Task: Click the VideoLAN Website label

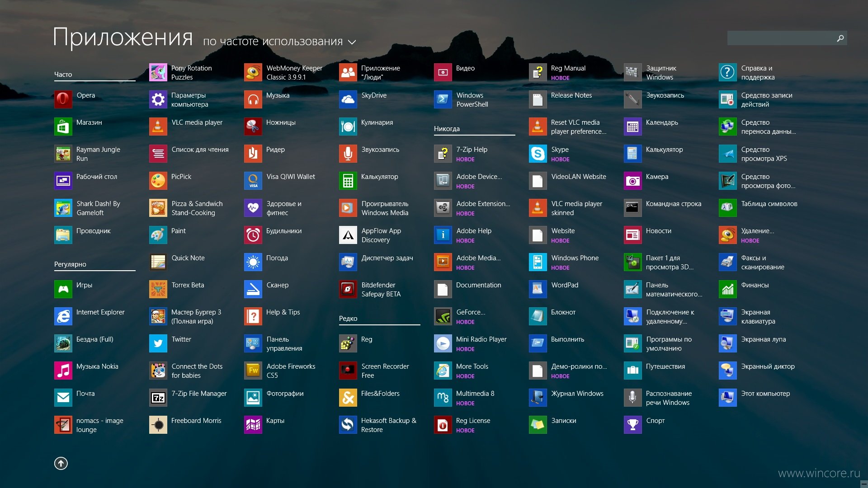Action: pos(579,177)
